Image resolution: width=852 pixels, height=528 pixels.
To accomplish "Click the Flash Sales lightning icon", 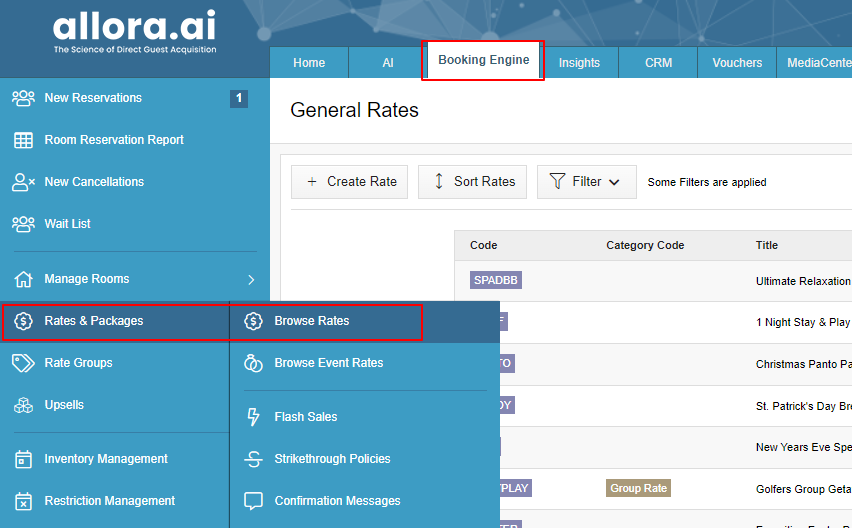I will click(253, 417).
